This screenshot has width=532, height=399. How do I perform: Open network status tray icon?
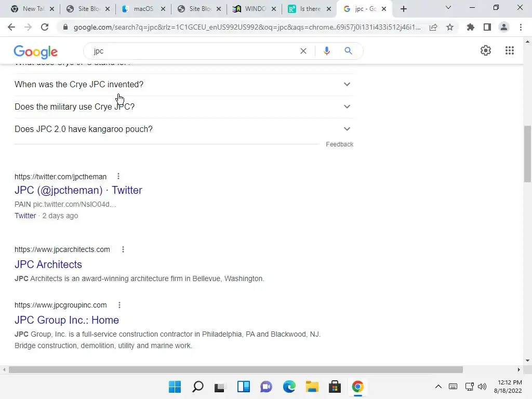(469, 387)
